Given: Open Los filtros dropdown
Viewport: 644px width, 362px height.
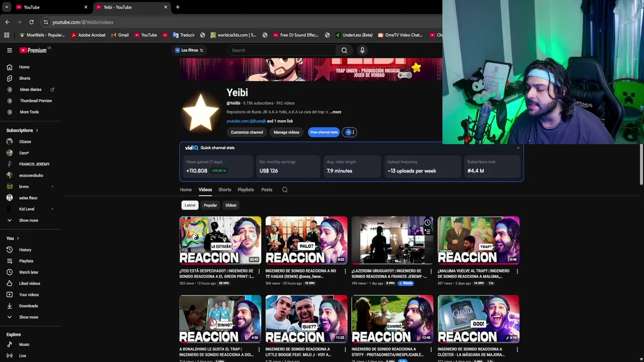Looking at the screenshot, I should [x=189, y=50].
